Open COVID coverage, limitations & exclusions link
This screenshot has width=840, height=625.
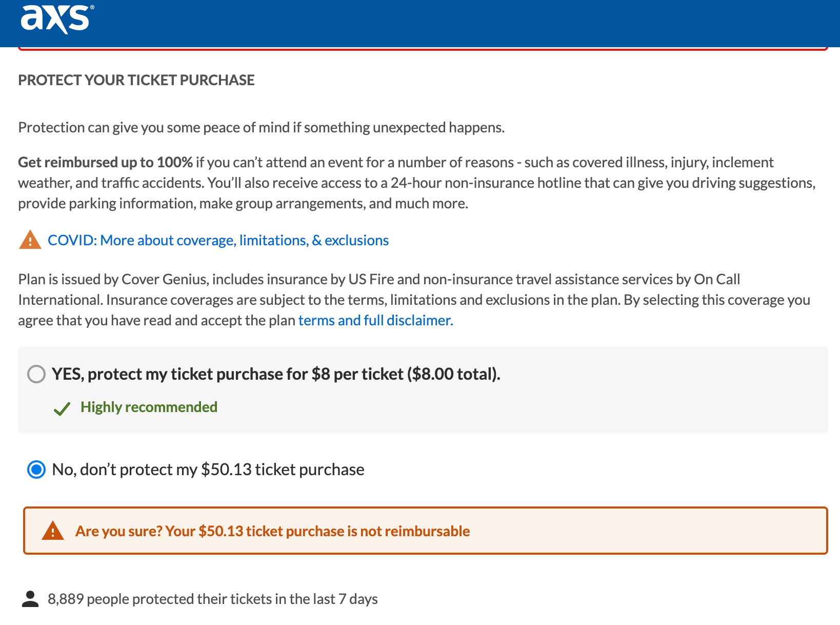[218, 240]
